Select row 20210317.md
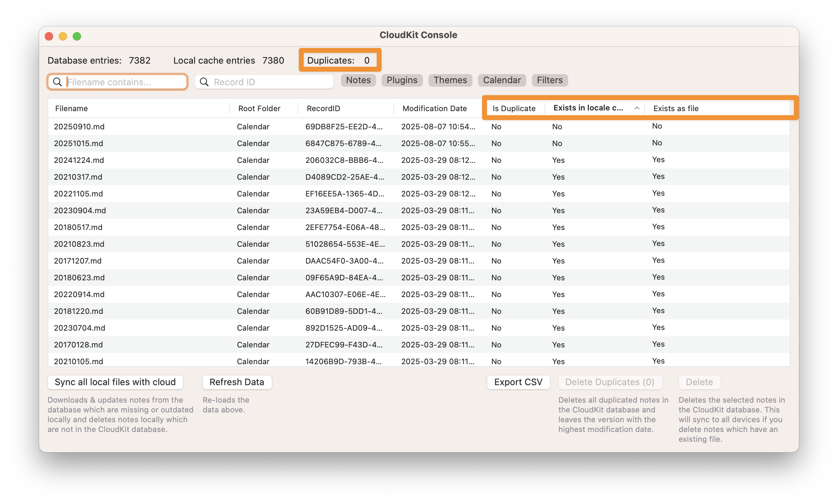Image resolution: width=838 pixels, height=504 pixels. (x=419, y=177)
